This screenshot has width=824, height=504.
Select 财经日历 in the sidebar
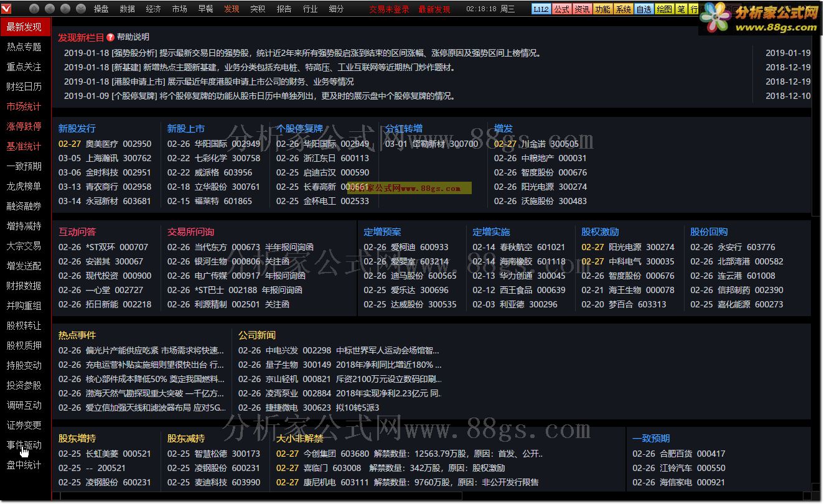(24, 86)
